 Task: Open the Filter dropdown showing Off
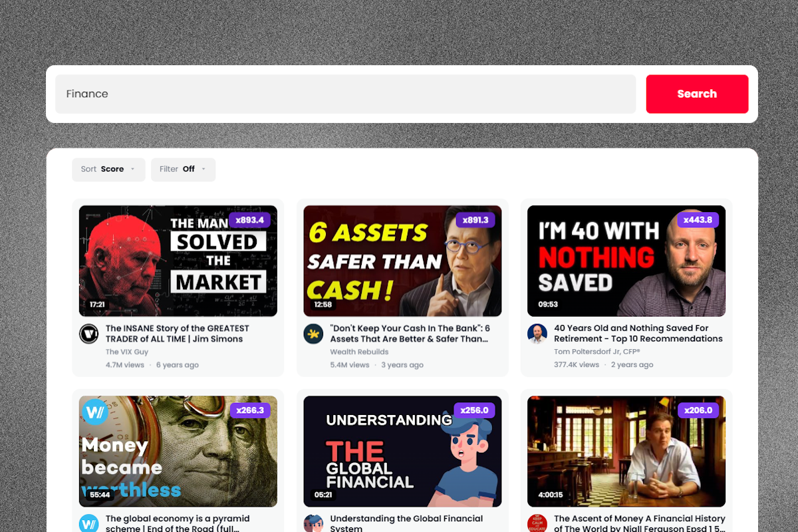click(183, 170)
